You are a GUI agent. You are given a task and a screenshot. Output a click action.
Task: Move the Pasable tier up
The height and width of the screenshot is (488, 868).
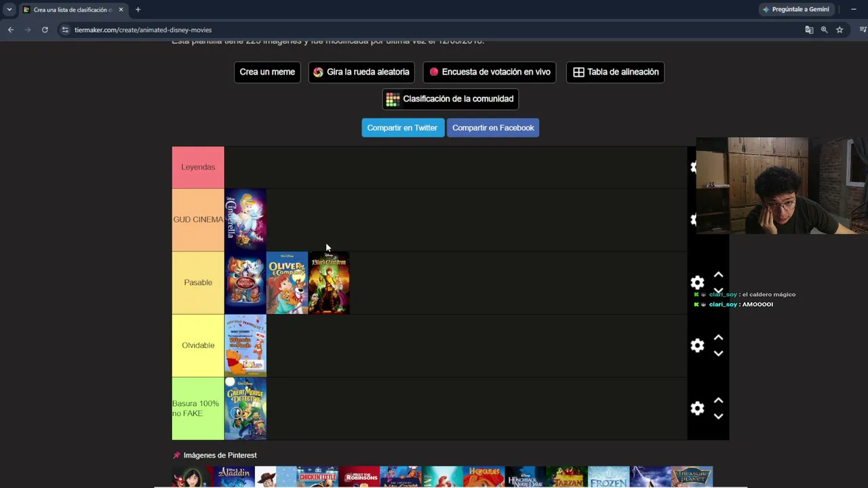pyautogui.click(x=718, y=274)
